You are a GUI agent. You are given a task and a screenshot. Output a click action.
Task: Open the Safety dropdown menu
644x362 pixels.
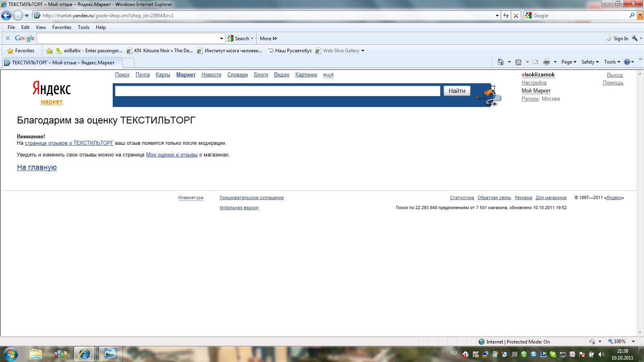pyautogui.click(x=590, y=62)
